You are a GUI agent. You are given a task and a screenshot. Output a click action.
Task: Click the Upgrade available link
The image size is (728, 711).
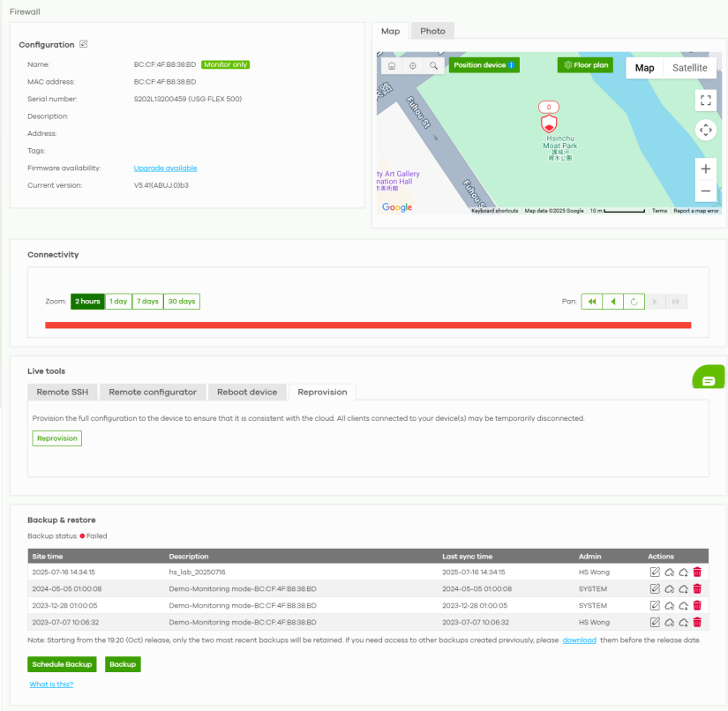coord(165,168)
